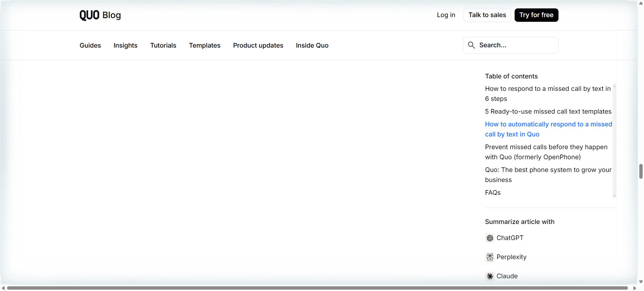Open the Templates category
The image size is (644, 291).
click(204, 45)
